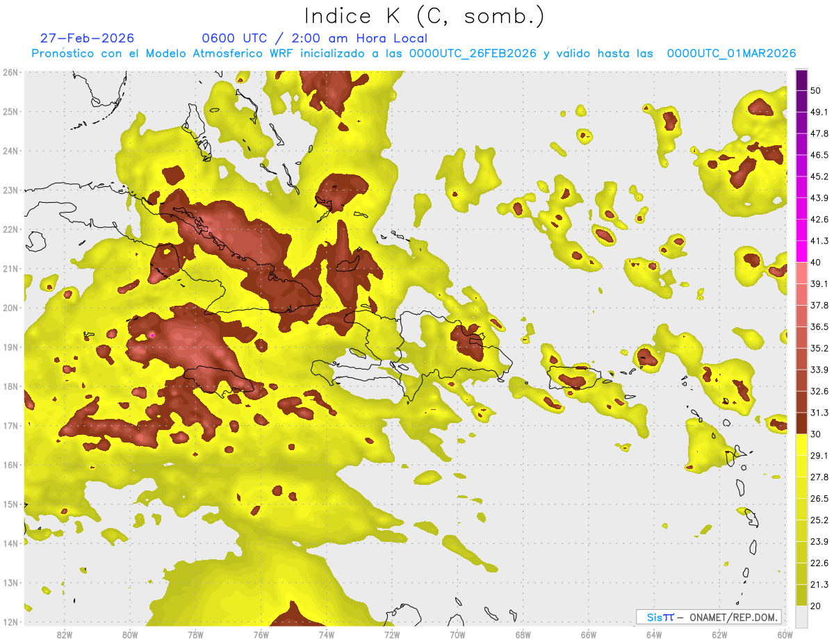Click the longitude label "66W"
Image resolution: width=834 pixels, height=644 pixels.
coord(588,634)
